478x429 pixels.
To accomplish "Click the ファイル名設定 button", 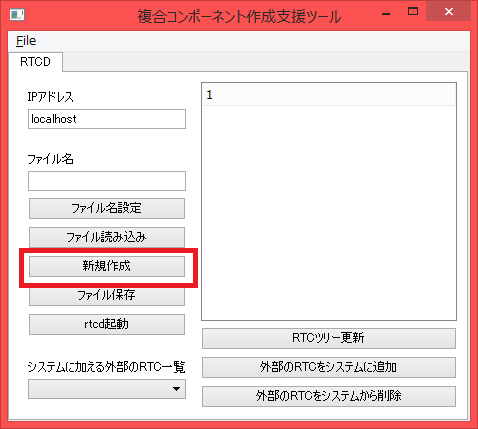I will (107, 209).
